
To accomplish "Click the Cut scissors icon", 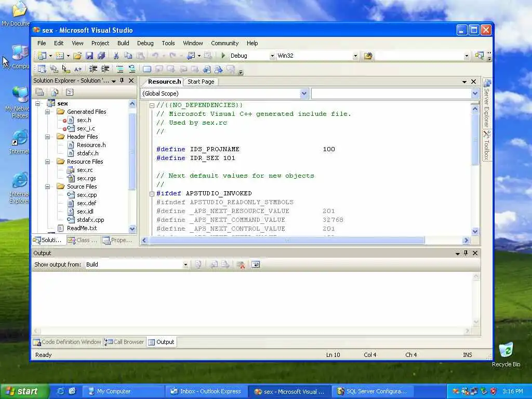I will tap(116, 56).
